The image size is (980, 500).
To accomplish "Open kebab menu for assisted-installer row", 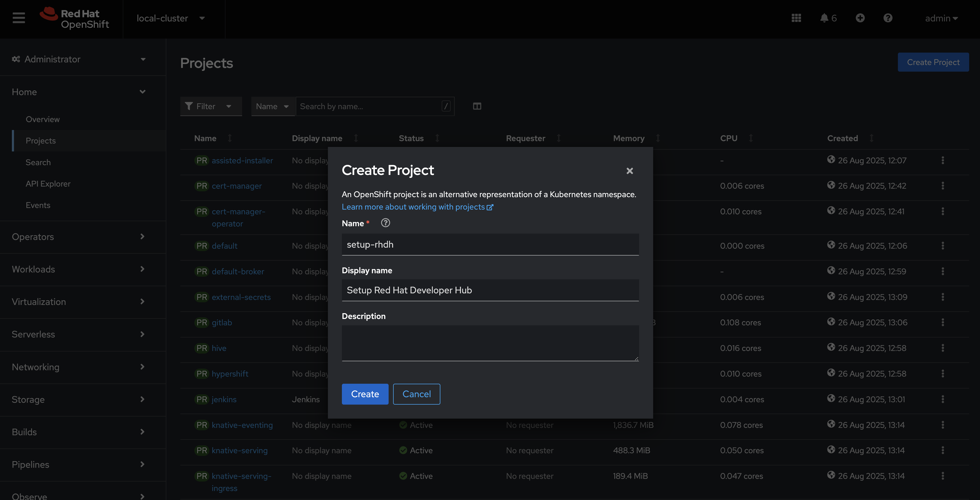I will click(943, 160).
